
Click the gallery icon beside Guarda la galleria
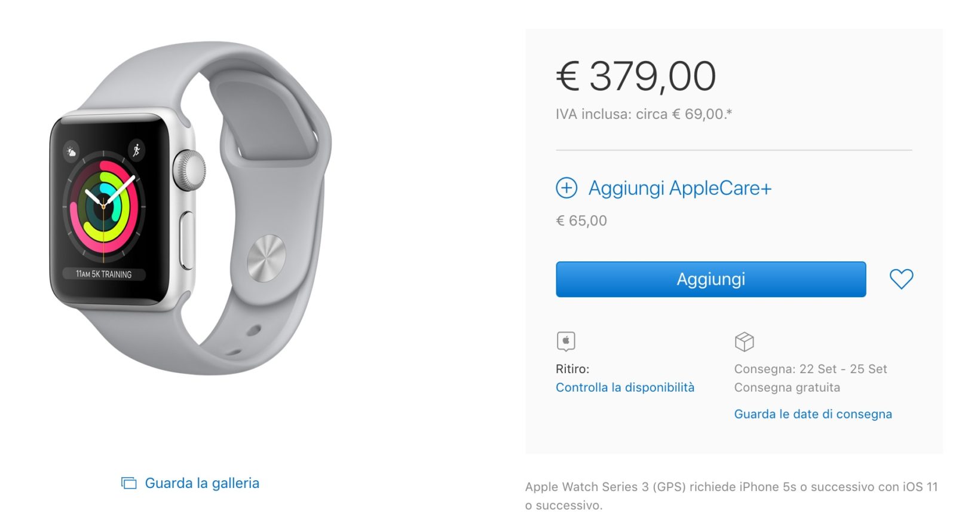click(x=128, y=483)
